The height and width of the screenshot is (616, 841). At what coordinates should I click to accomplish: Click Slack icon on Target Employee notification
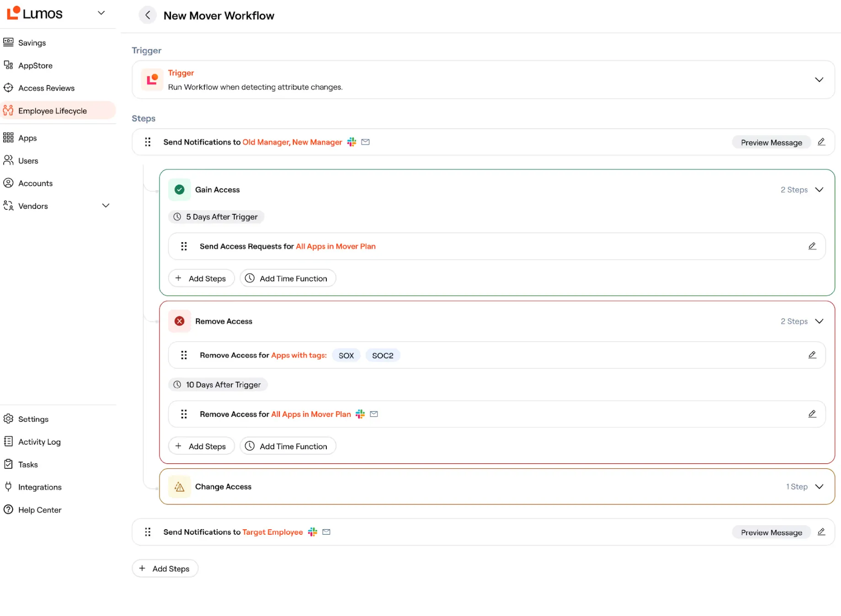tap(313, 532)
